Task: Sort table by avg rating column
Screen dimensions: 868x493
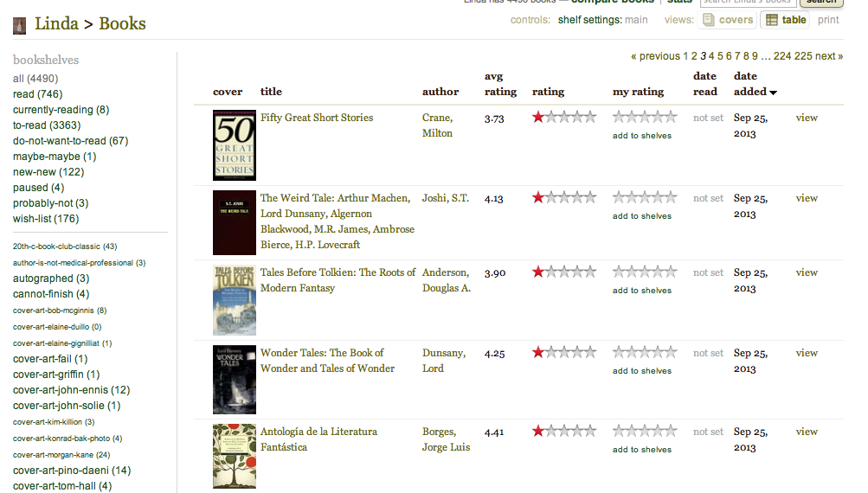Action: pyautogui.click(x=500, y=84)
